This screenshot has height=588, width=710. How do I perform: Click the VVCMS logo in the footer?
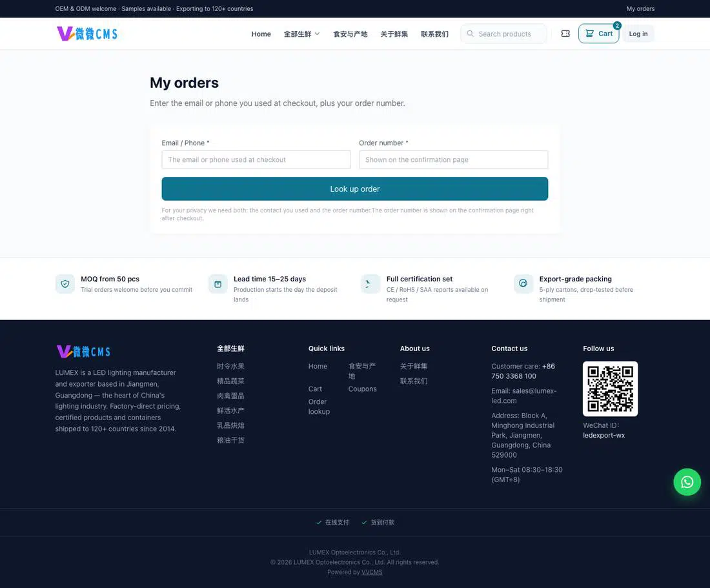point(84,351)
